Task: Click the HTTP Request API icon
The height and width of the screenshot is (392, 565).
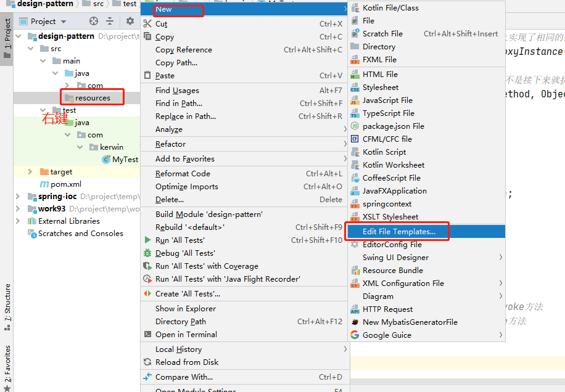Action: click(355, 309)
